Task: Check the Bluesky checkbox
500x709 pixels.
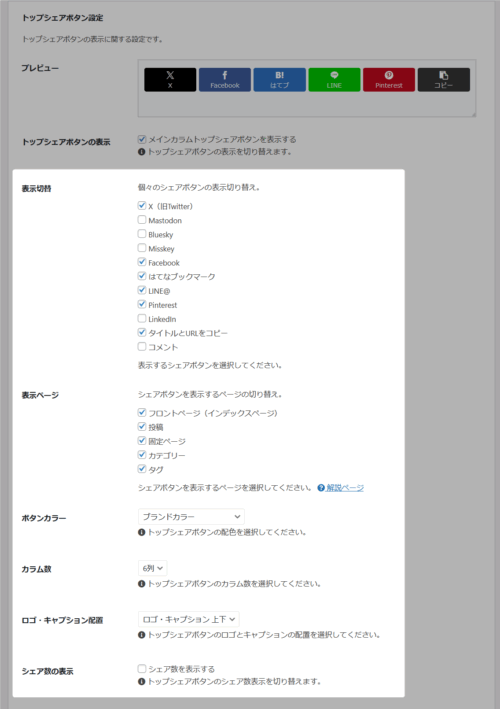Action: click(x=142, y=234)
